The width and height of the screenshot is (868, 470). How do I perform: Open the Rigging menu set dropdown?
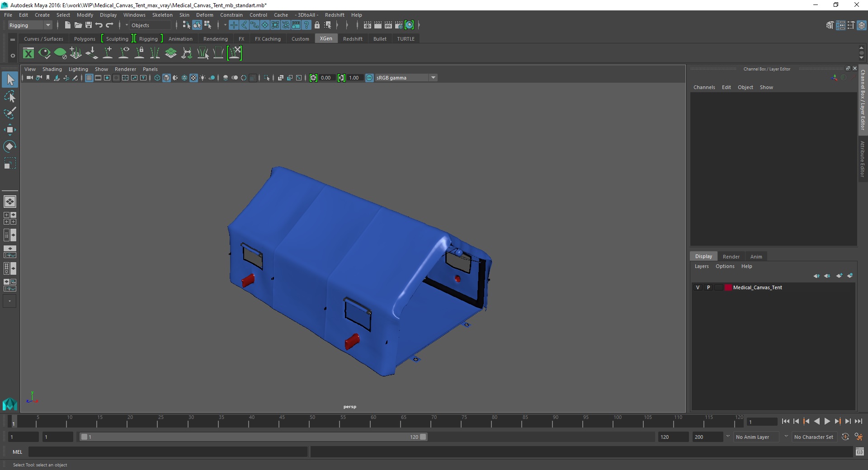coord(30,25)
